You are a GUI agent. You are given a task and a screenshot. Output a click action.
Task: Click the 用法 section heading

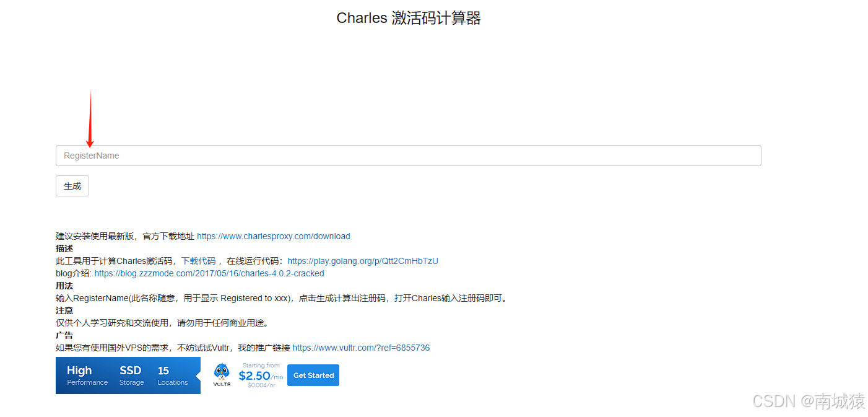pos(64,286)
